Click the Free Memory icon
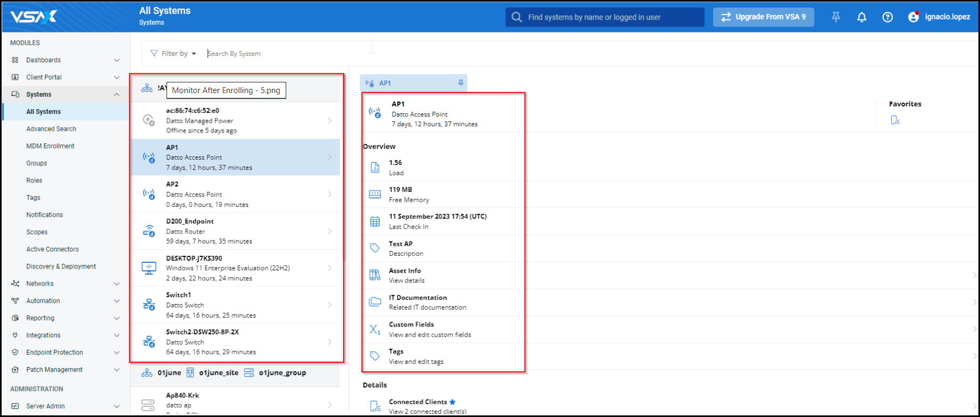980x417 pixels. [x=375, y=195]
